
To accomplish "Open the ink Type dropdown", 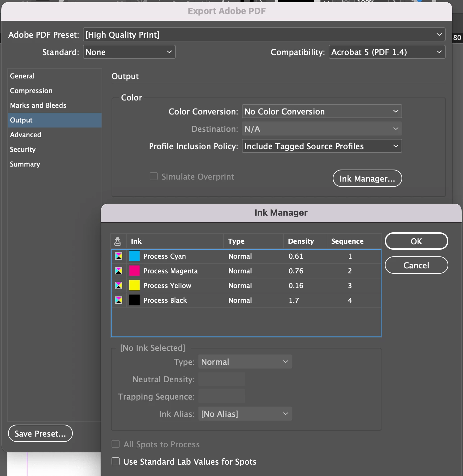I will (x=245, y=362).
